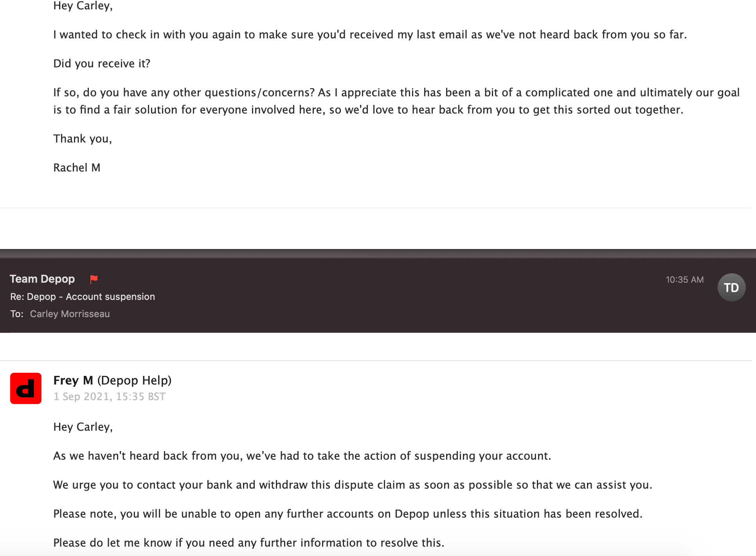Click the red flag icon beside Team Depop
This screenshot has width=756, height=556.
(94, 279)
